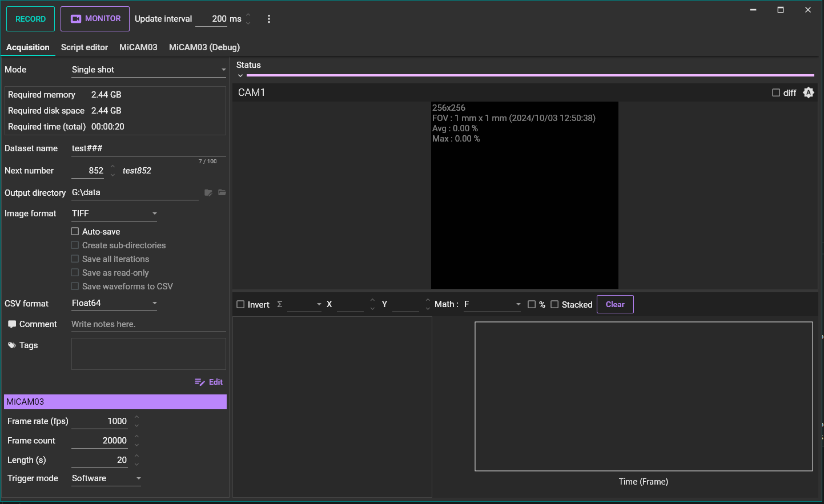This screenshot has width=824, height=504.
Task: Click the edit output directory icon
Action: click(x=208, y=193)
